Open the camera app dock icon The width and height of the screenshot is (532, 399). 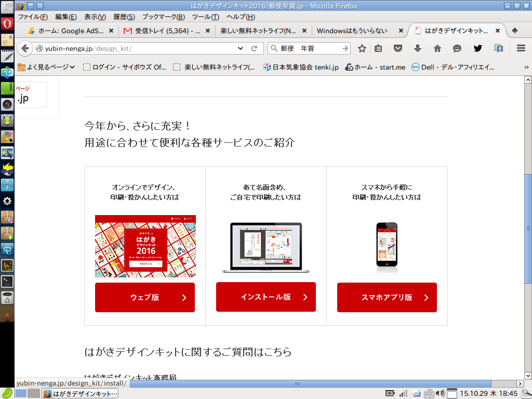[x=7, y=104]
